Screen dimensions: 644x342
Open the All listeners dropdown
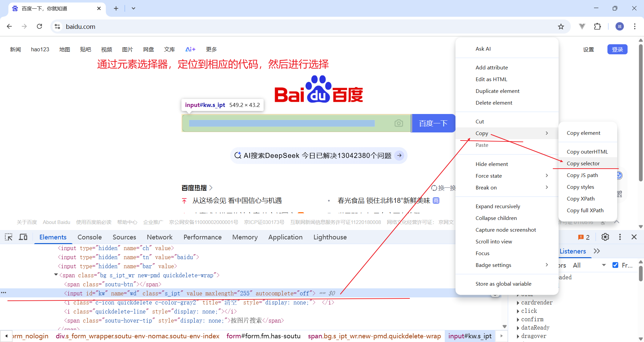tap(589, 265)
